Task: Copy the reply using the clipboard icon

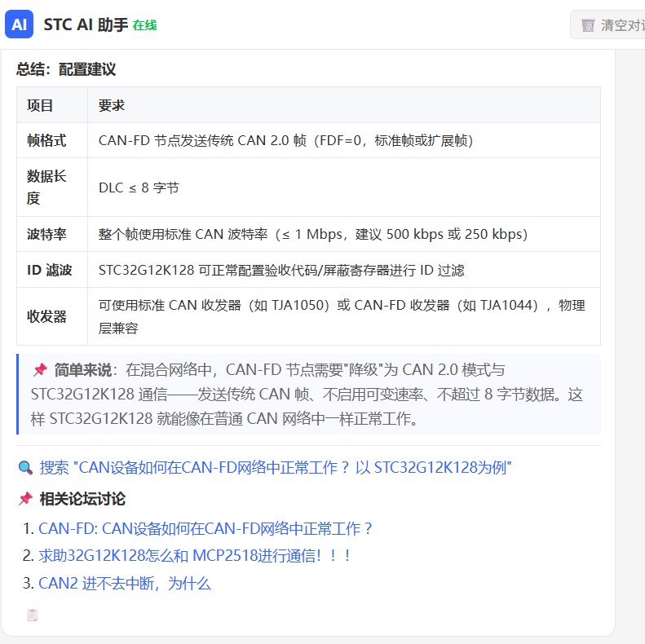Action: (33, 615)
